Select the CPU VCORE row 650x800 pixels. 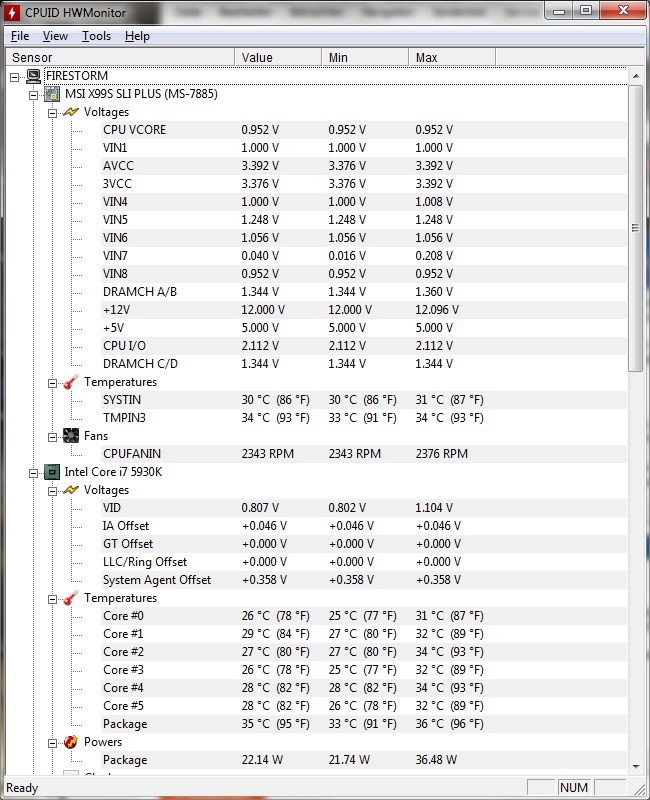tap(364, 130)
